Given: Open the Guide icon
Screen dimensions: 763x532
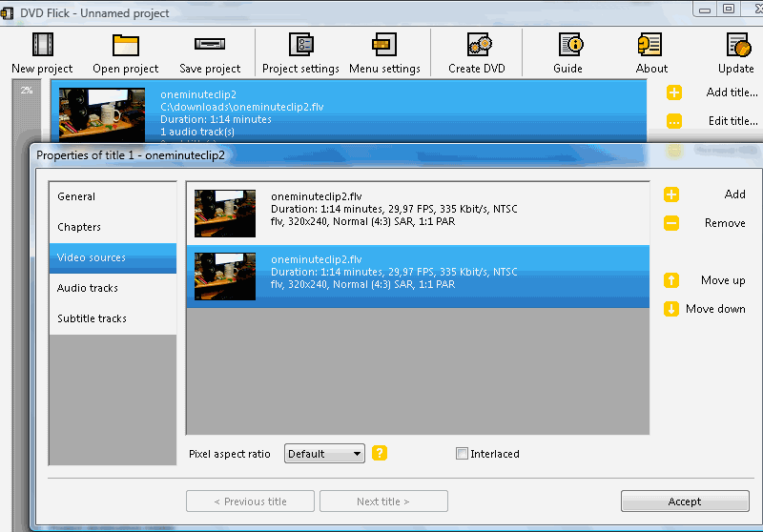Looking at the screenshot, I should tap(570, 44).
